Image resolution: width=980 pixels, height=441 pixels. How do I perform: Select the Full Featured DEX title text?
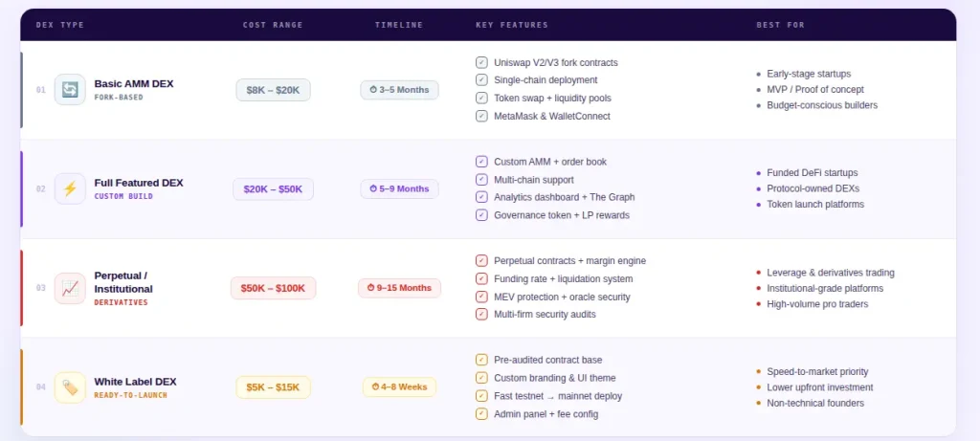click(x=138, y=183)
